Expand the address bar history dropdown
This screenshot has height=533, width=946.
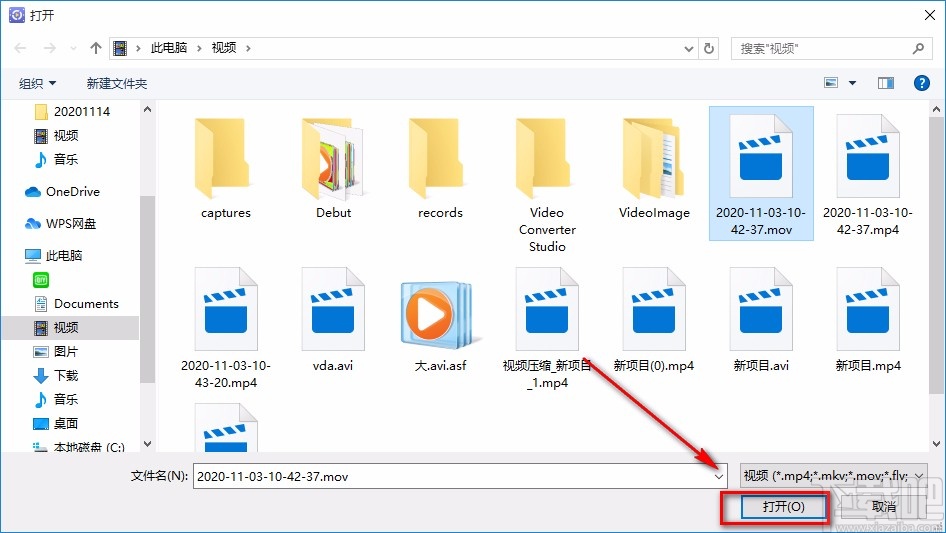(688, 49)
